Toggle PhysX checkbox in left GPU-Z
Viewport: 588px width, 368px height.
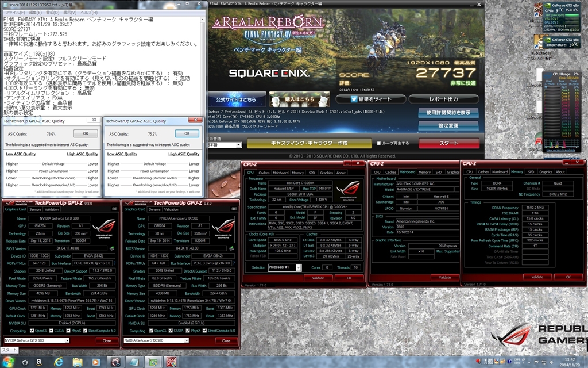pos(68,331)
